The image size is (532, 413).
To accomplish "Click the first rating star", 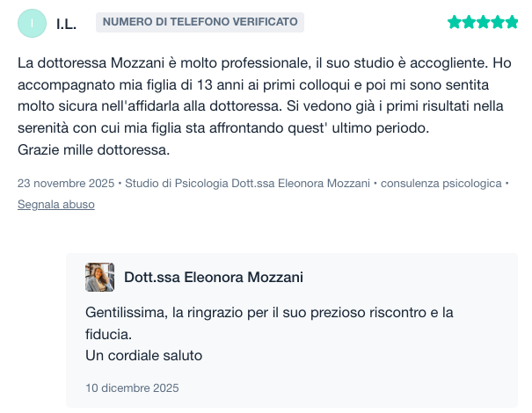I will click(x=455, y=22).
